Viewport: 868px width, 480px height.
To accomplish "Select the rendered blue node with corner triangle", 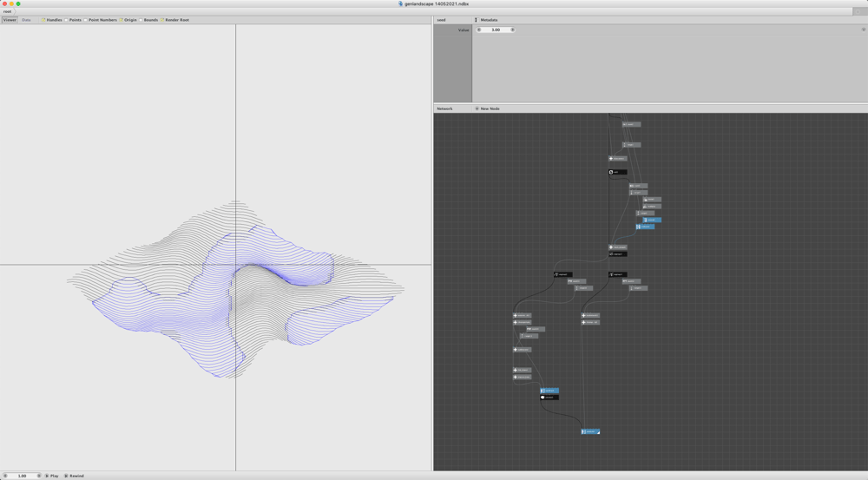I will pyautogui.click(x=590, y=431).
